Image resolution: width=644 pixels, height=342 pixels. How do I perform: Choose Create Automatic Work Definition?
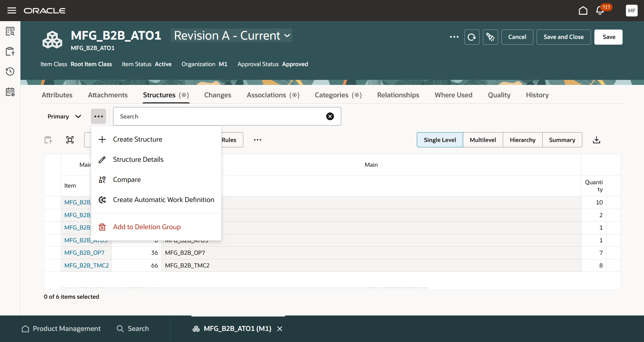tap(156, 200)
